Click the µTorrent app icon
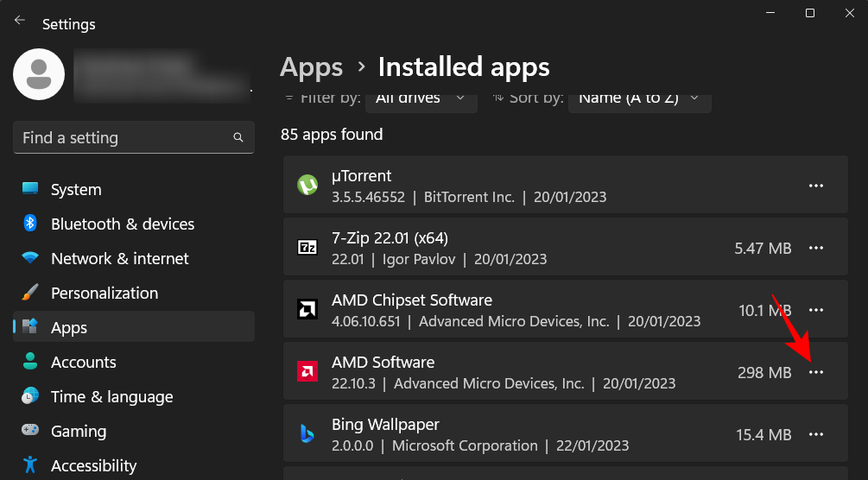 click(x=307, y=186)
